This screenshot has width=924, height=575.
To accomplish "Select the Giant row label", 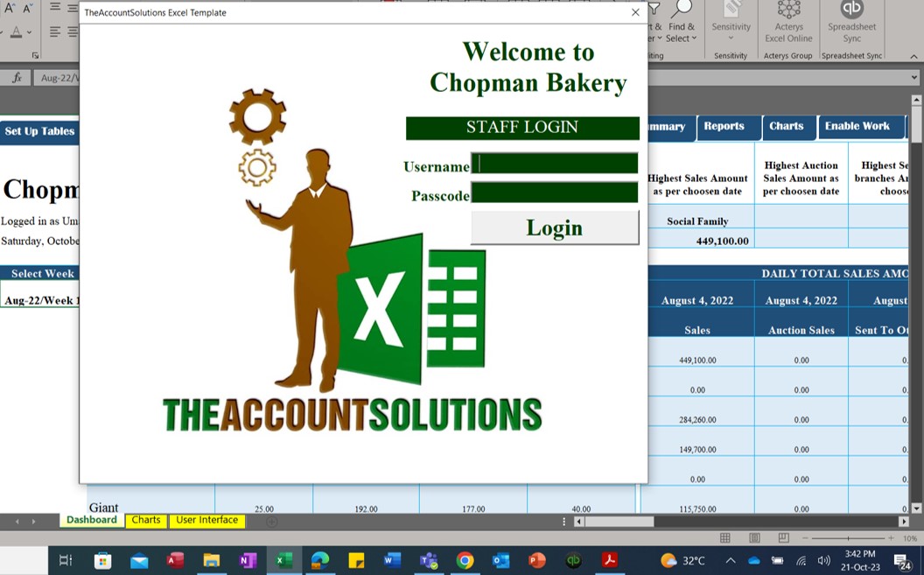I will pos(104,508).
